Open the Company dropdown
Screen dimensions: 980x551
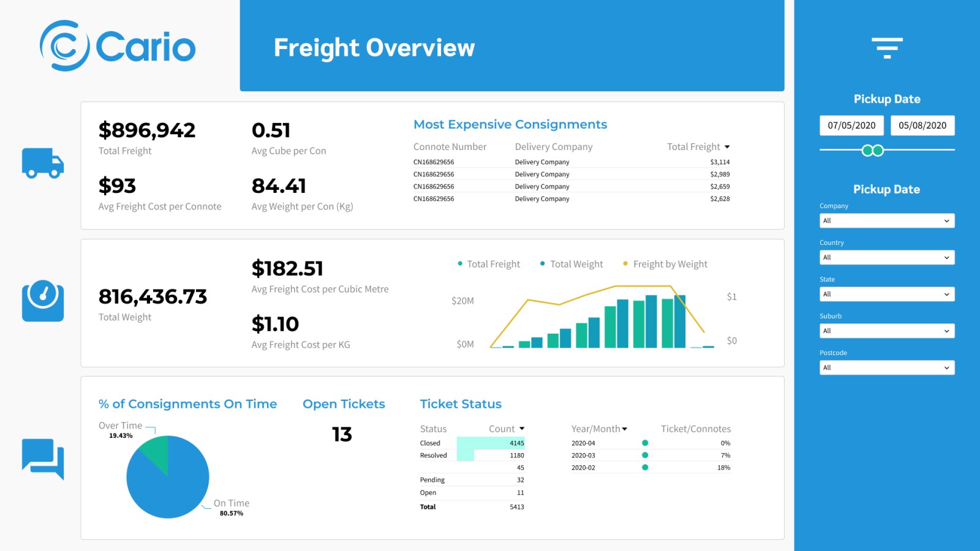tap(886, 220)
